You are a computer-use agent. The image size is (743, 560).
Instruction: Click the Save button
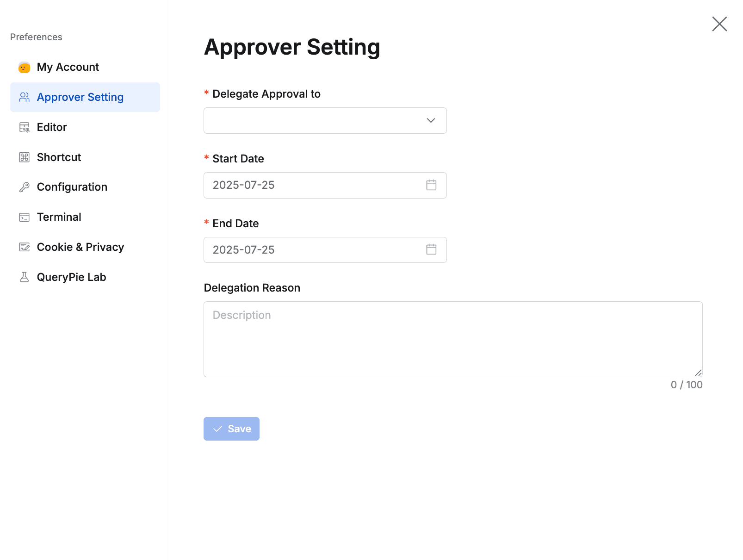(231, 429)
